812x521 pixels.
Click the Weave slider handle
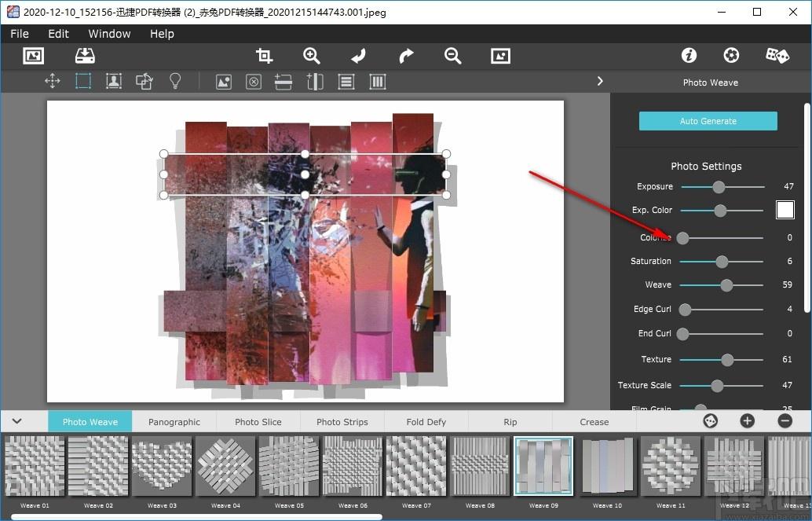pyautogui.click(x=726, y=285)
